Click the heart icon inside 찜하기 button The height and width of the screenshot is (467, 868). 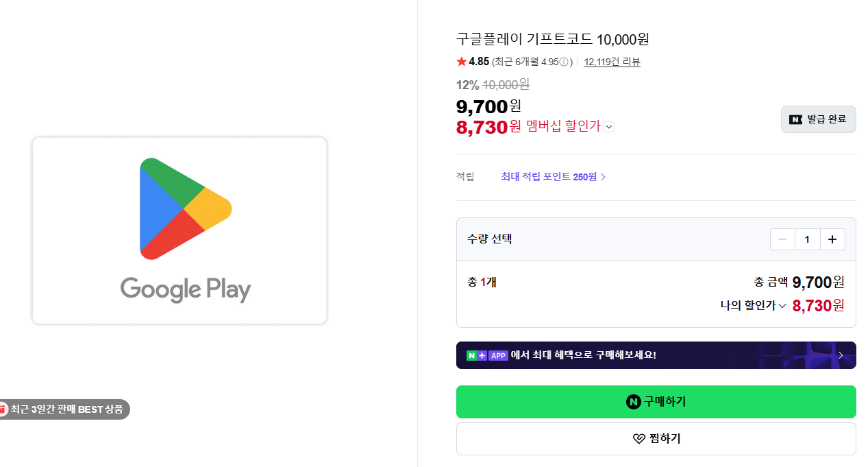click(x=638, y=439)
